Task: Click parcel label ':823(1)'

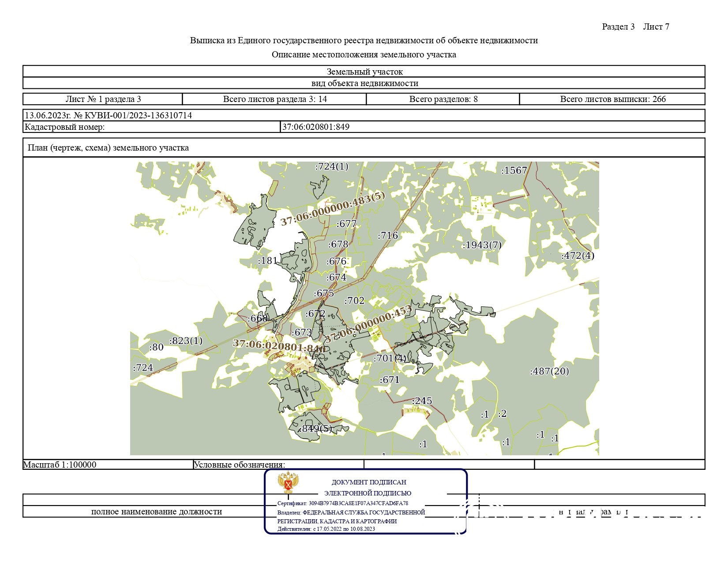Action: tap(186, 341)
